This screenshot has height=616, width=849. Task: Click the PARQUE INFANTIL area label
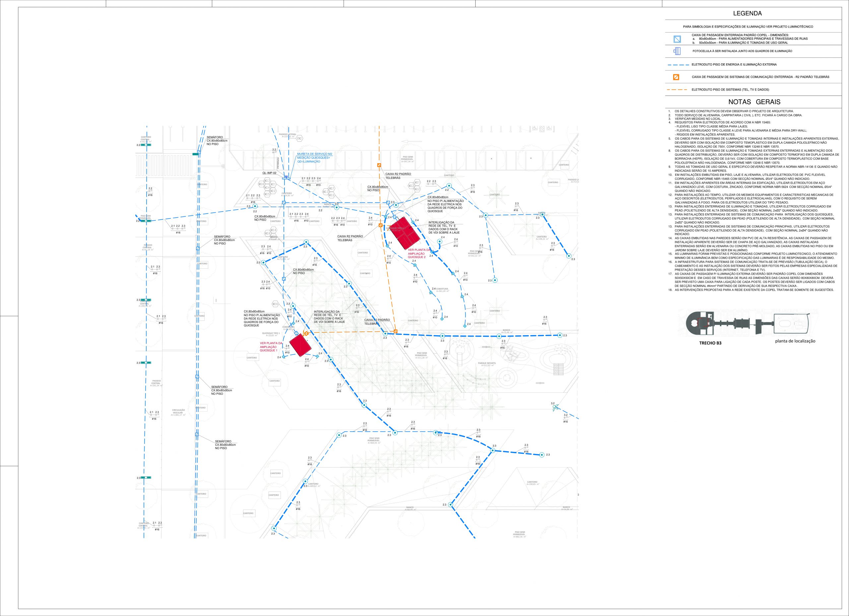click(487, 364)
